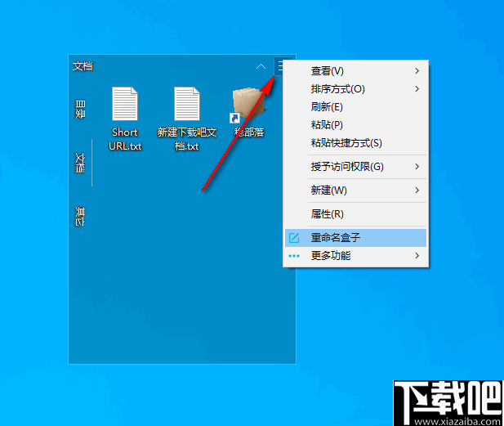Click the three-dot icon beside 更多功能
Image resolution: width=504 pixels, height=426 pixels.
coord(294,256)
